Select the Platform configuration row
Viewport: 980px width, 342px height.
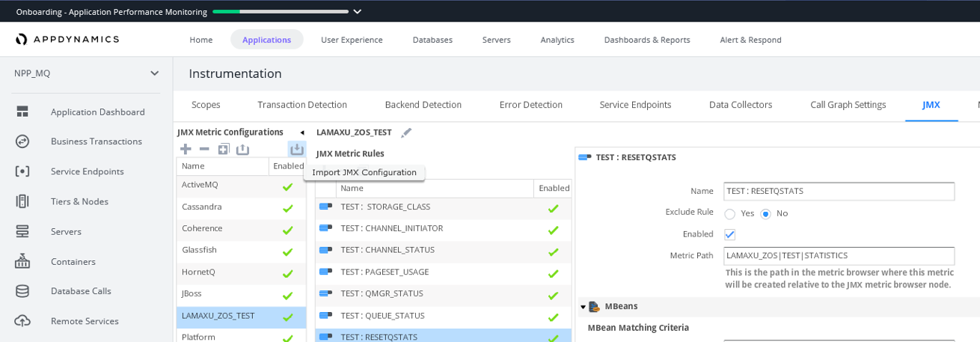[241, 336]
